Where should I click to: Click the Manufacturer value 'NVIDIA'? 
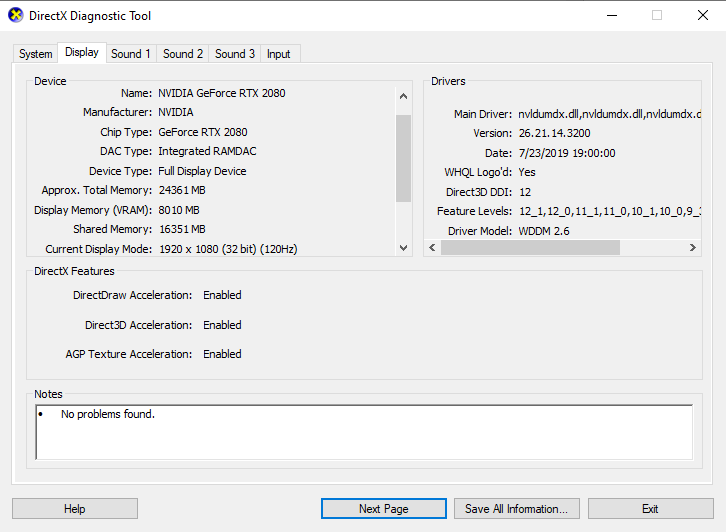tap(176, 113)
